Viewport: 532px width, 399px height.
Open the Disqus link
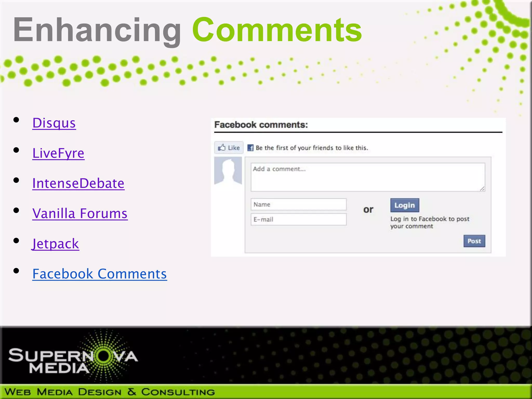coord(54,123)
